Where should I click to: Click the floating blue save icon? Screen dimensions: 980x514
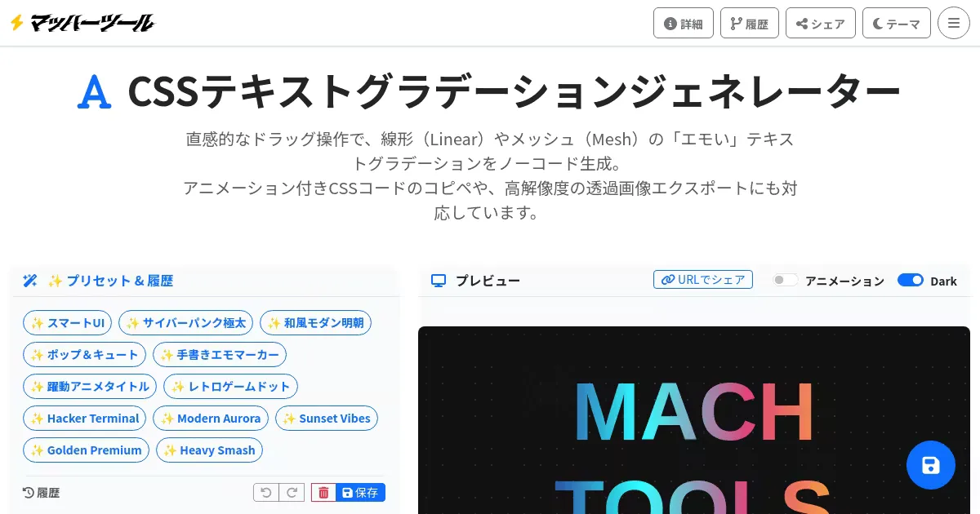pyautogui.click(x=931, y=465)
